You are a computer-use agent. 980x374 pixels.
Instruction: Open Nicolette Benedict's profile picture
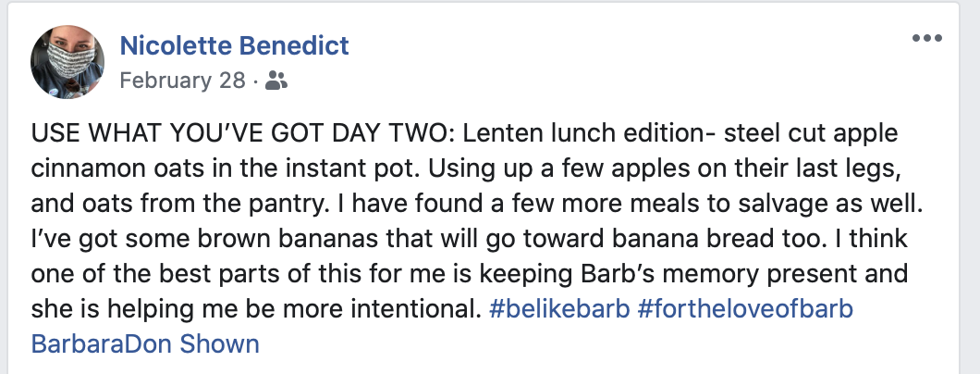tap(70, 61)
